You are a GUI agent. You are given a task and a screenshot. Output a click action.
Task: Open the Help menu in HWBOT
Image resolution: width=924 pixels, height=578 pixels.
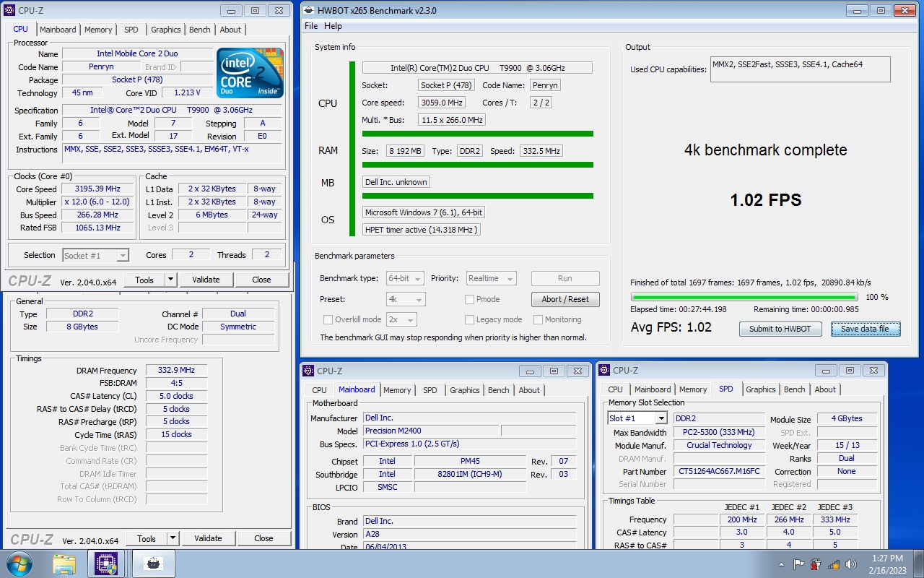click(333, 26)
